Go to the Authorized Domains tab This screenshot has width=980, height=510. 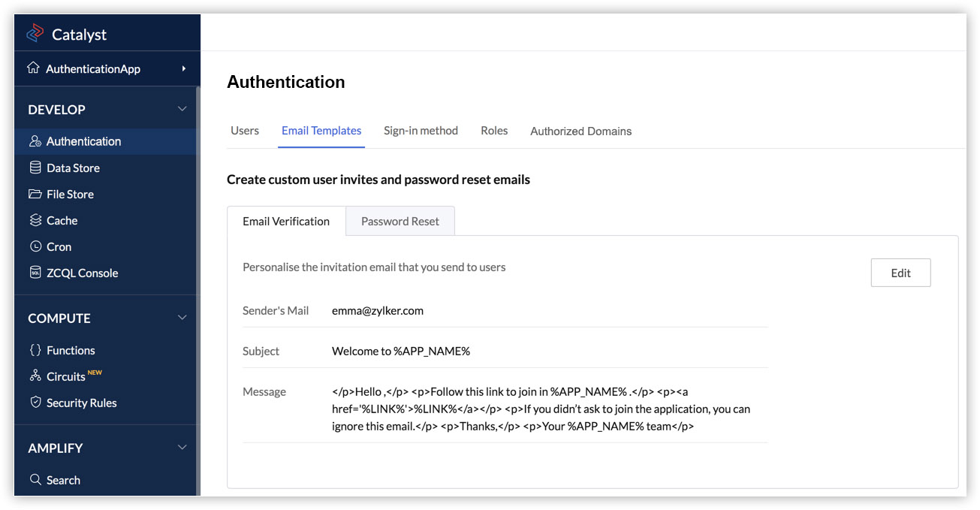tap(580, 131)
